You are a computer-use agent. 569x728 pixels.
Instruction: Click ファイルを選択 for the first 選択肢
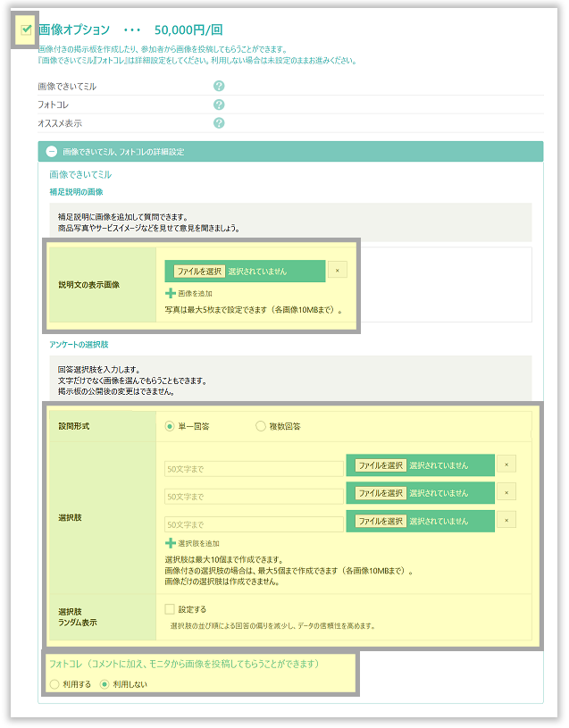pos(381,465)
